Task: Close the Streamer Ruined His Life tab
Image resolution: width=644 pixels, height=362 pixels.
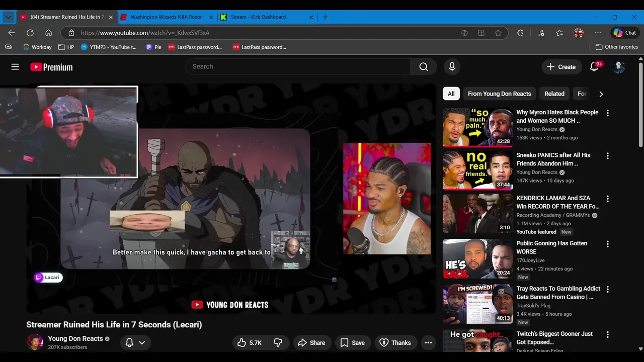Action: (111, 17)
